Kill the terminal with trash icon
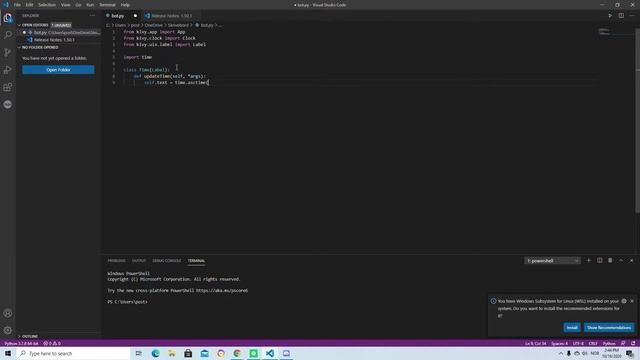 point(610,260)
